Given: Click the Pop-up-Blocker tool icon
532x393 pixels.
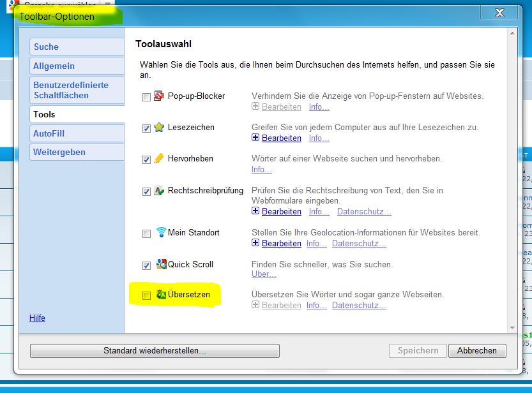Looking at the screenshot, I should (159, 96).
